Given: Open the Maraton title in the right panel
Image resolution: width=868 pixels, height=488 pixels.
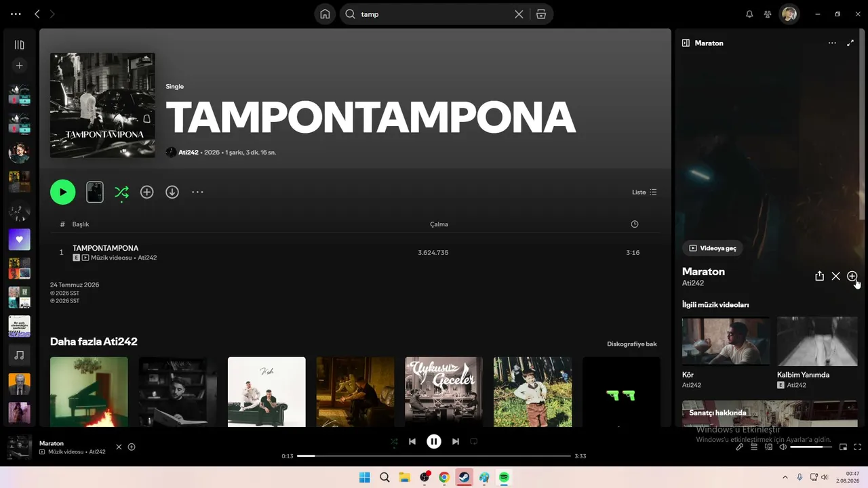Looking at the screenshot, I should (703, 271).
